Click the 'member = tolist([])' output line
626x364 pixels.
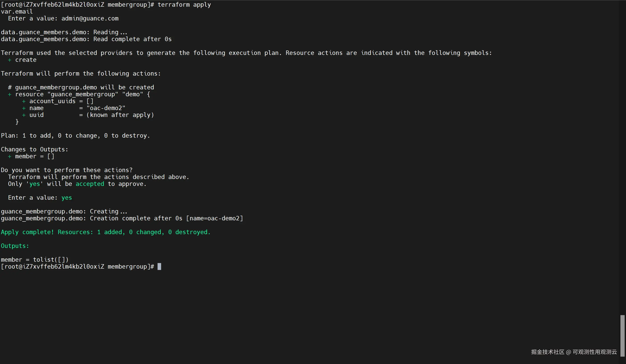pyautogui.click(x=34, y=260)
